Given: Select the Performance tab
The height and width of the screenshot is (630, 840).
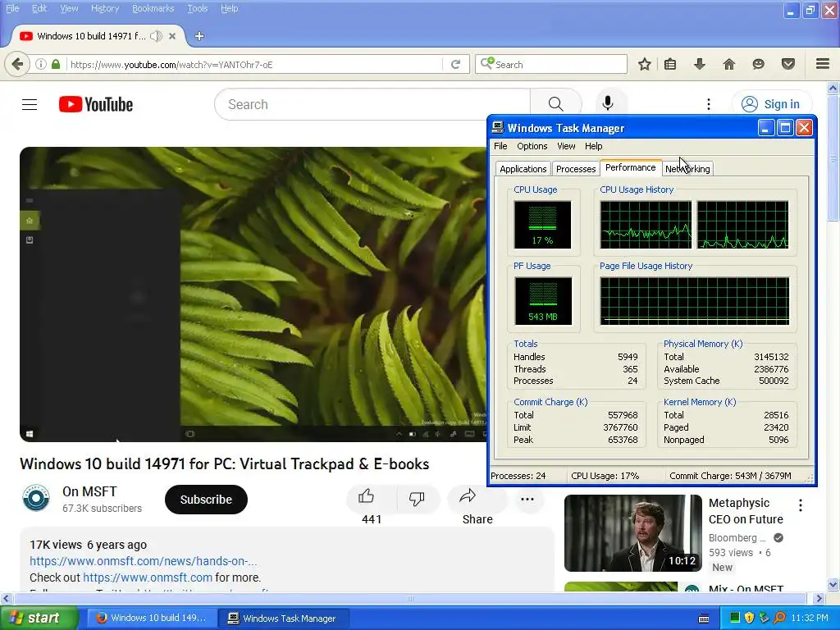Looking at the screenshot, I should [x=631, y=167].
